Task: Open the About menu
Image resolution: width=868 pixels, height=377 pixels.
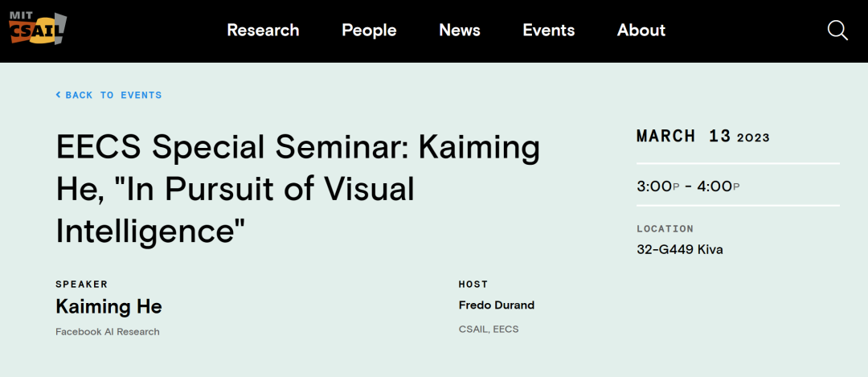Action: coord(641,30)
